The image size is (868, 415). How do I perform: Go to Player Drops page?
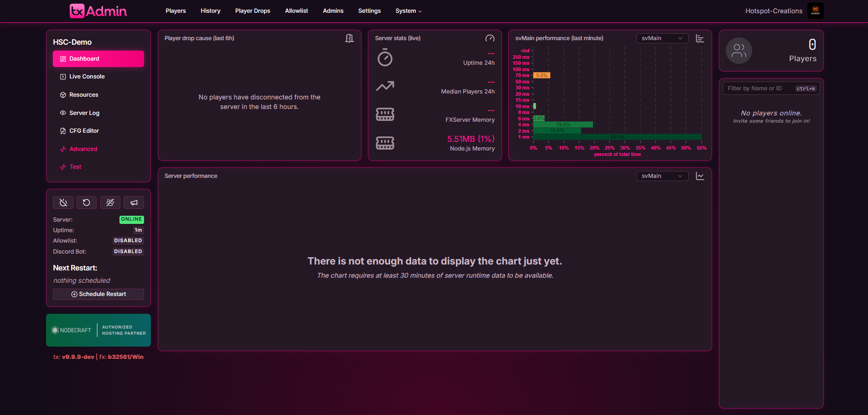point(253,11)
